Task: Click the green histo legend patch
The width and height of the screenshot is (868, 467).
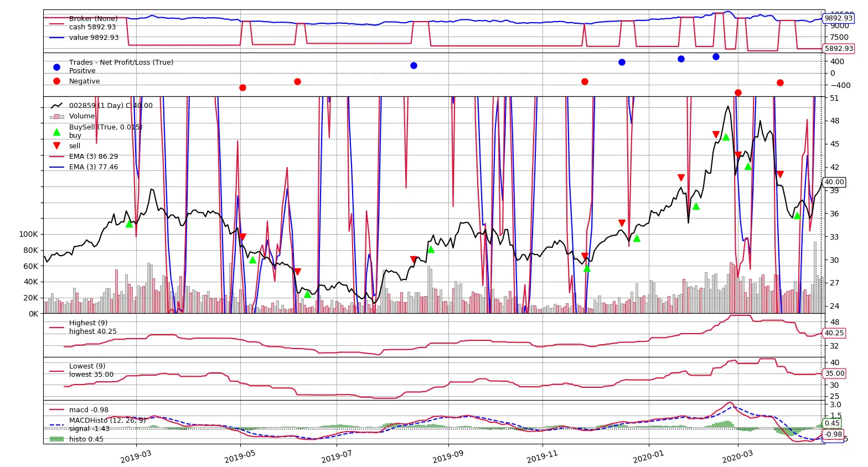Action: pyautogui.click(x=56, y=439)
